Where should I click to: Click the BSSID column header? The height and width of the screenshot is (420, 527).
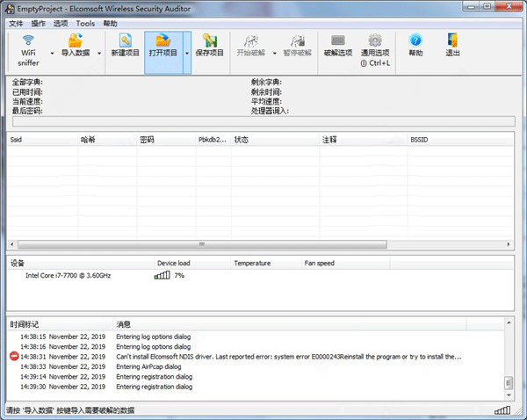pos(460,140)
